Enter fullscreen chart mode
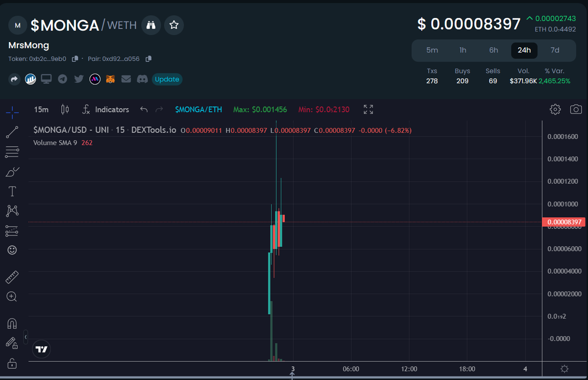588x380 pixels. coord(368,109)
